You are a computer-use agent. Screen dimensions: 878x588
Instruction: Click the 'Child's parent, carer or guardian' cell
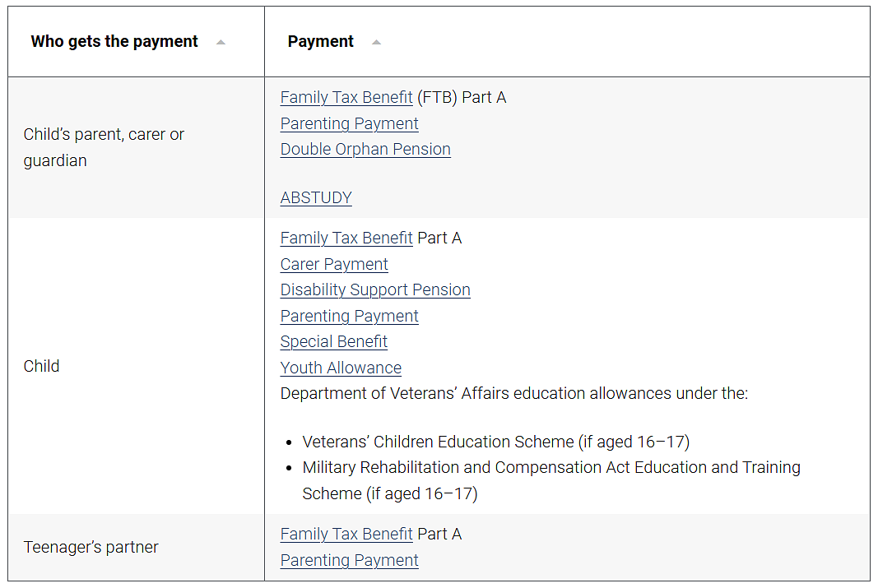click(136, 148)
